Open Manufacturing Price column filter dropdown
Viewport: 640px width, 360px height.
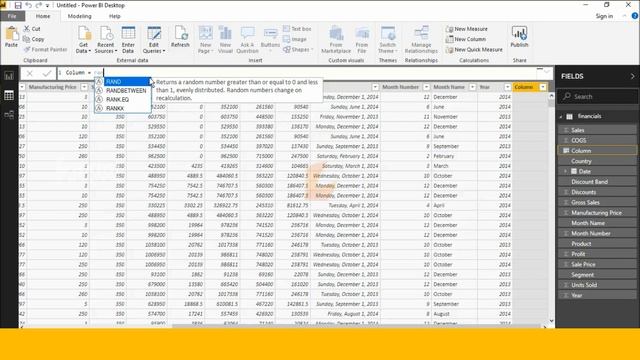click(84, 87)
